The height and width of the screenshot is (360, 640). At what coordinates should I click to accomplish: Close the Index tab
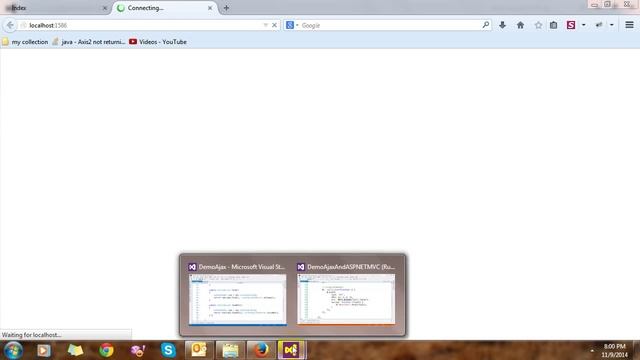(104, 8)
